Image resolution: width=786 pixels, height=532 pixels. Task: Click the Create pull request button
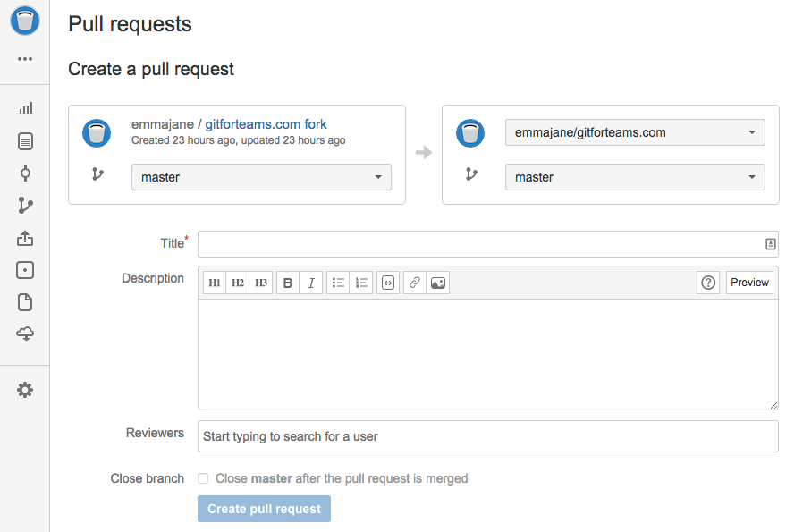[x=264, y=508]
